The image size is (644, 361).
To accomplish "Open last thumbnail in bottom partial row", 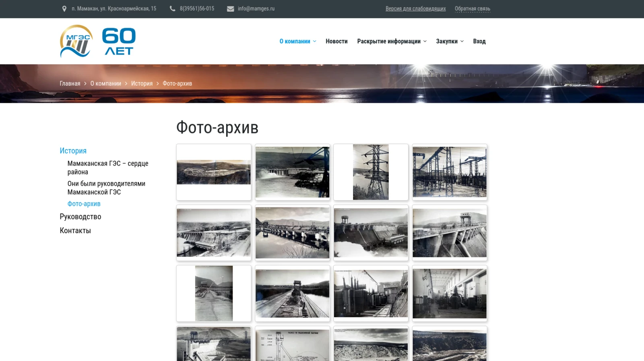I will [450, 344].
